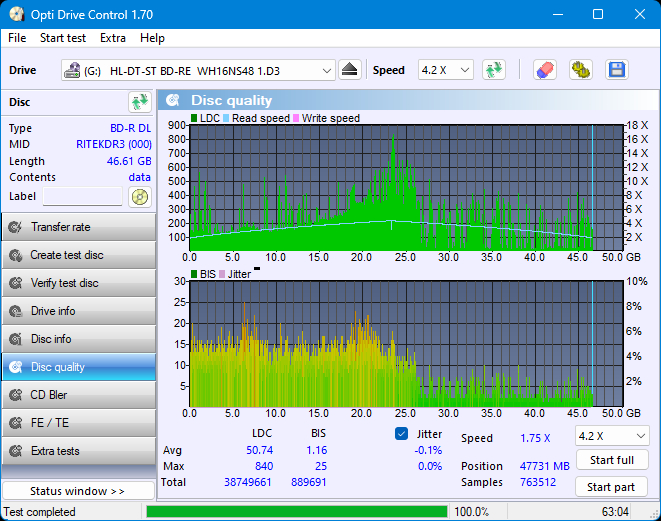This screenshot has height=521, width=661.
Task: Click the LDC Max value 840
Action: pos(264,466)
